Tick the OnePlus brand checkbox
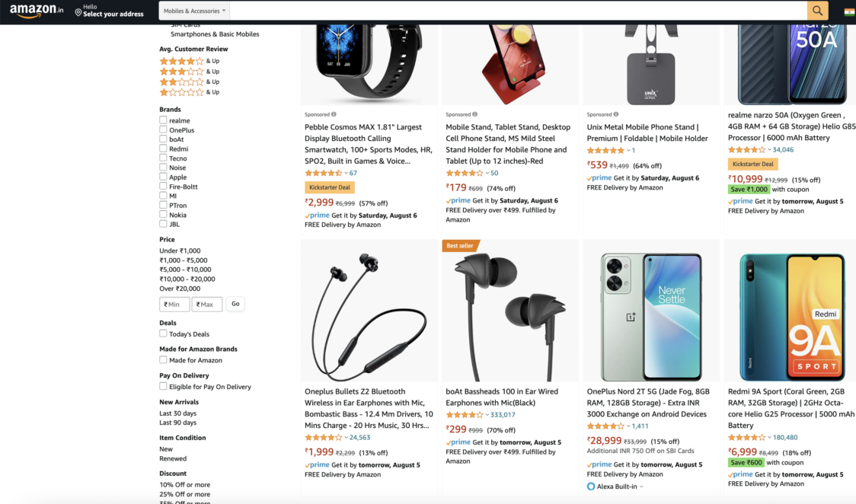This screenshot has width=856, height=504. [x=163, y=130]
